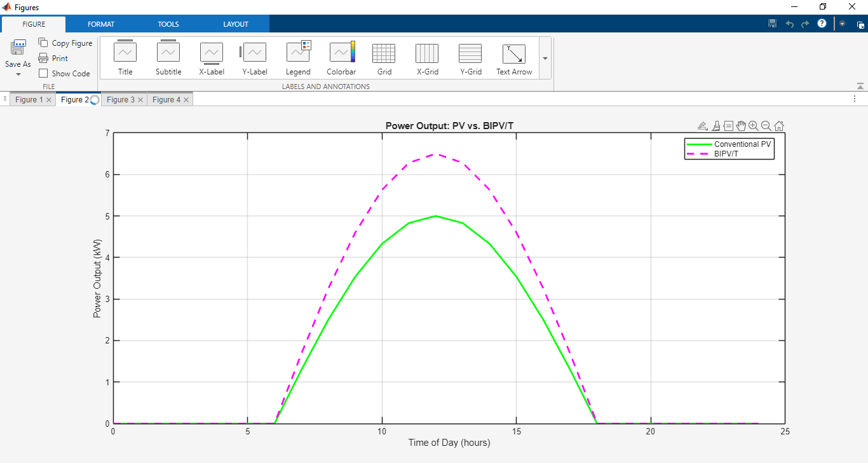Screen dimensions: 868x463
Task: Click the 'Power Output (kW)' y-axis label
Action: pyautogui.click(x=97, y=279)
